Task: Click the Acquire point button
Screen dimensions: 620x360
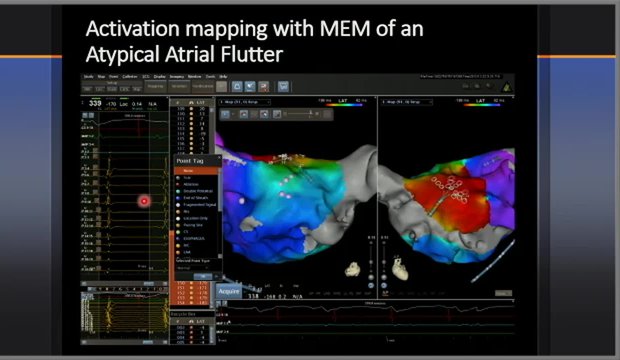Action: point(229,292)
